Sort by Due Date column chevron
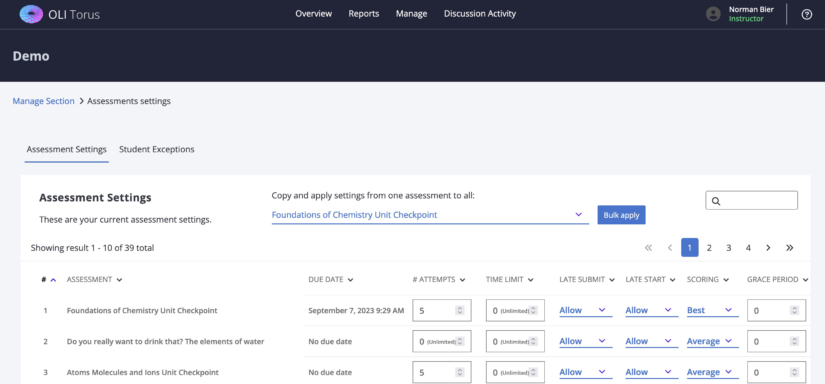The height and width of the screenshot is (384, 825). point(350,280)
